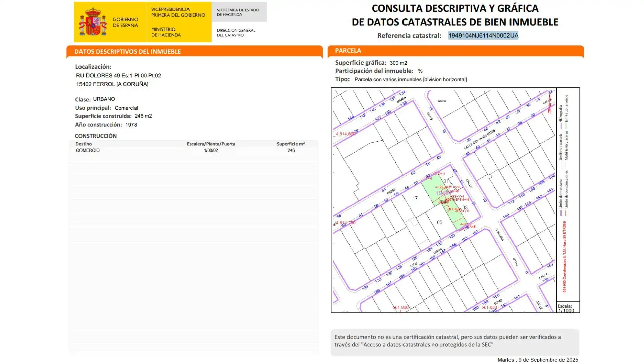Select the cadastral reference 1949104NJ6114N0002UA

coord(483,36)
